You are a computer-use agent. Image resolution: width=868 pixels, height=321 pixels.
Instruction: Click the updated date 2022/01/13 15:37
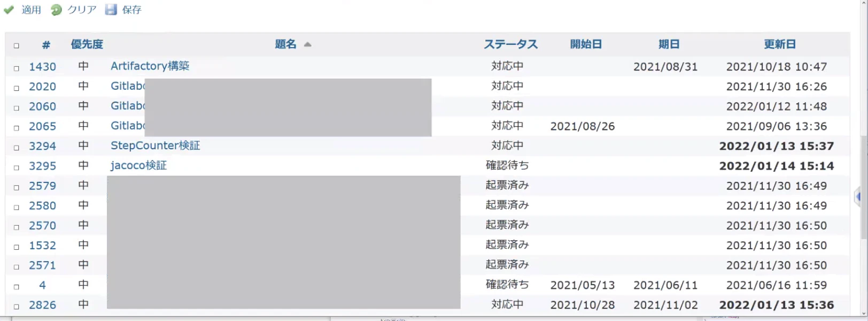click(x=777, y=146)
